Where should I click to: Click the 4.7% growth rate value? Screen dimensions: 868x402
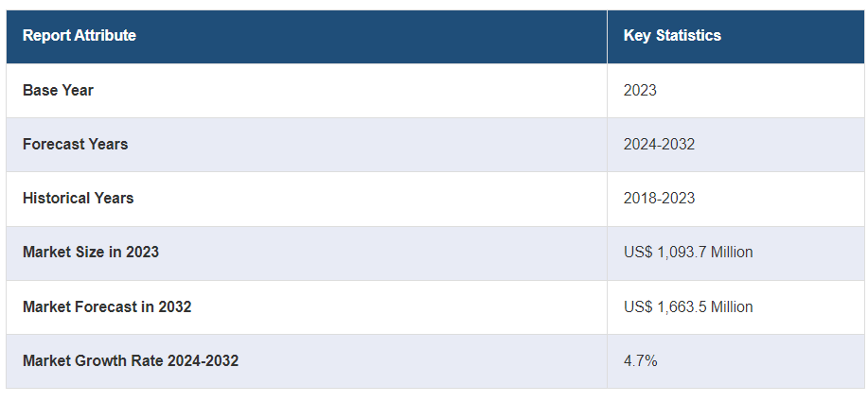[640, 361]
